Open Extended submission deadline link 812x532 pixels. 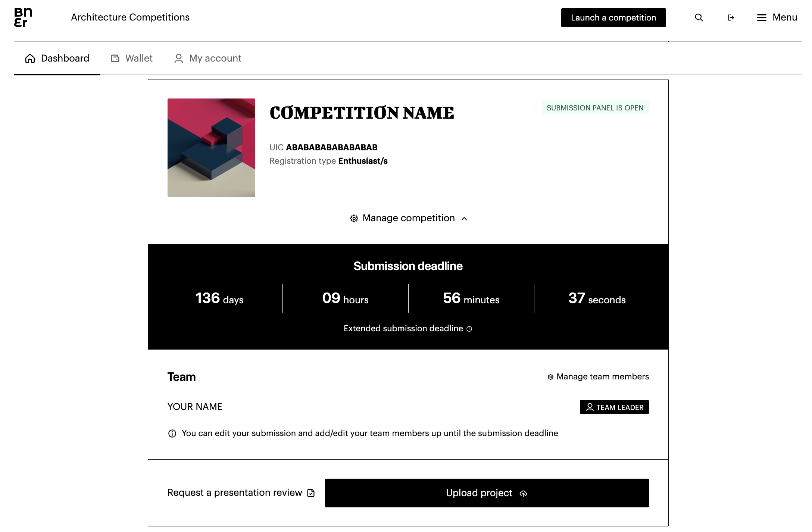(x=403, y=328)
